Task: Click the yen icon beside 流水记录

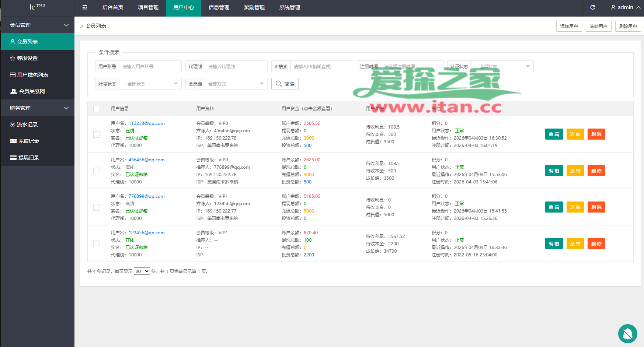Action: [x=13, y=125]
